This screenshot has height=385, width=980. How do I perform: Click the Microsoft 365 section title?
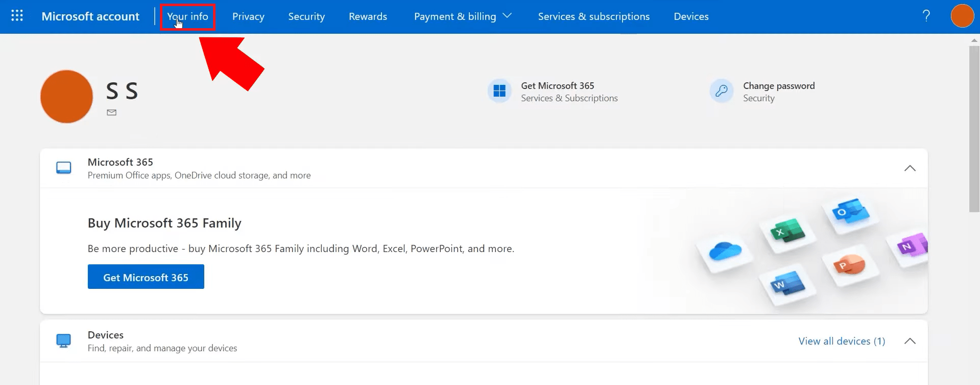pos(121,162)
